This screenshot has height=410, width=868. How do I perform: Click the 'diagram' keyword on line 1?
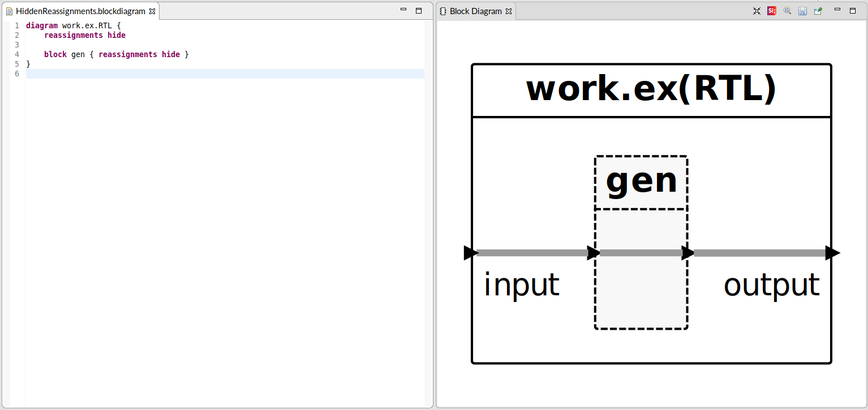pyautogui.click(x=42, y=25)
